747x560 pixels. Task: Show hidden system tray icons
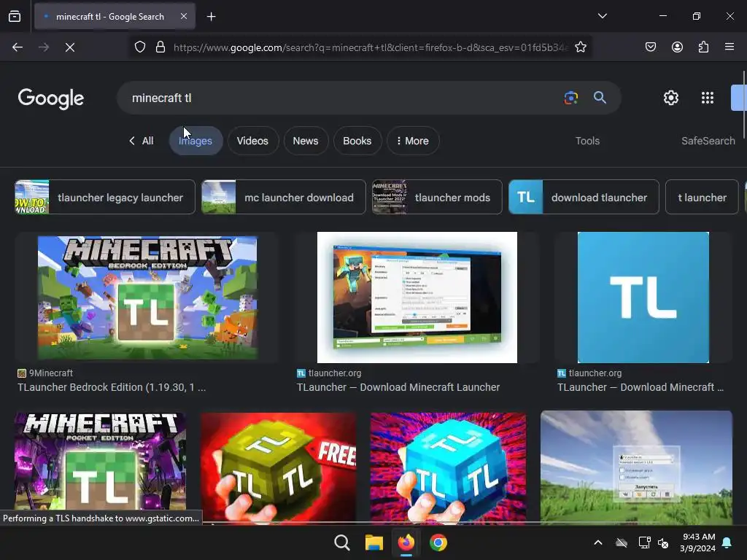pyautogui.click(x=598, y=542)
